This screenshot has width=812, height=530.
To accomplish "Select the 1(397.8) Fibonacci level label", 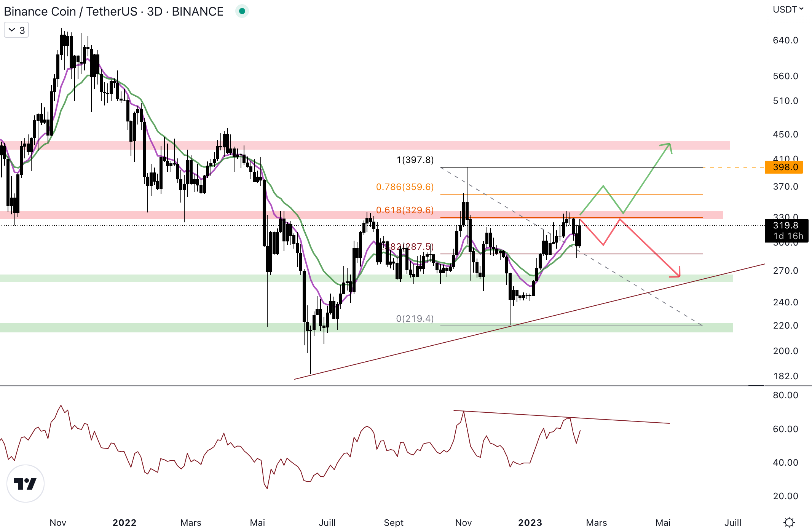I will pyautogui.click(x=415, y=160).
